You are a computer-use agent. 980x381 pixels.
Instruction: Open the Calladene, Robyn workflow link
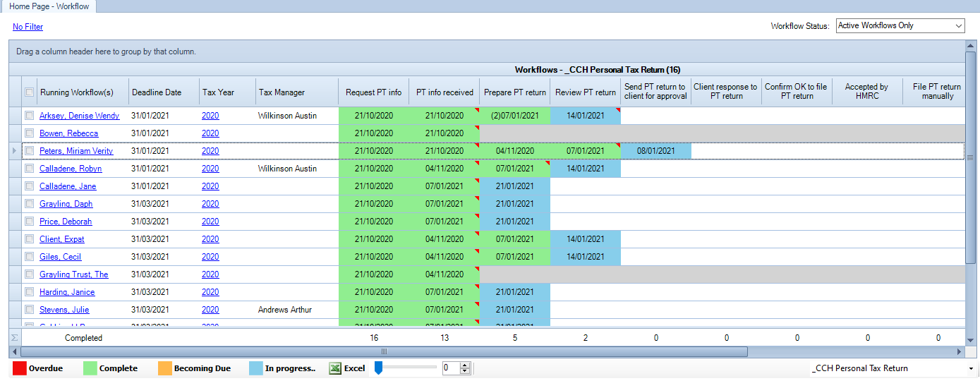(x=71, y=169)
